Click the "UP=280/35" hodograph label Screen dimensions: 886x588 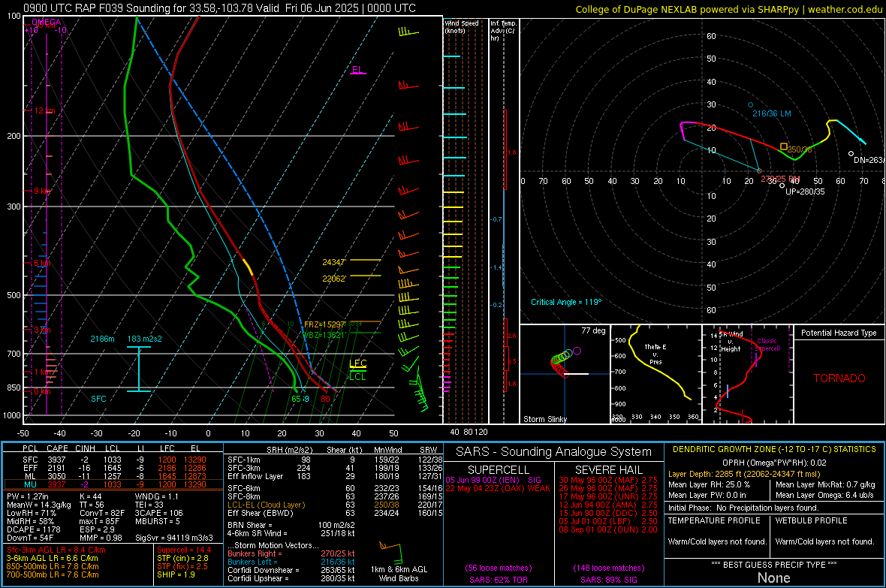click(805, 191)
